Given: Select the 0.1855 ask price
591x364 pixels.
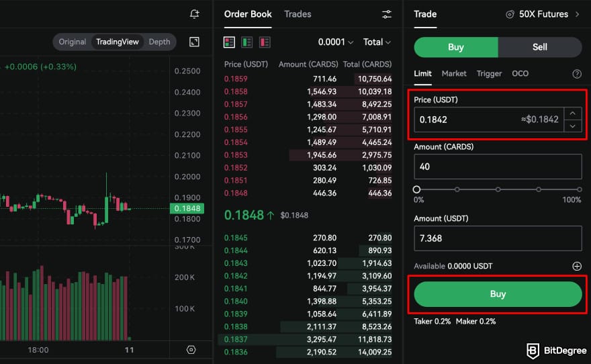Looking at the screenshot, I should click(x=236, y=130).
